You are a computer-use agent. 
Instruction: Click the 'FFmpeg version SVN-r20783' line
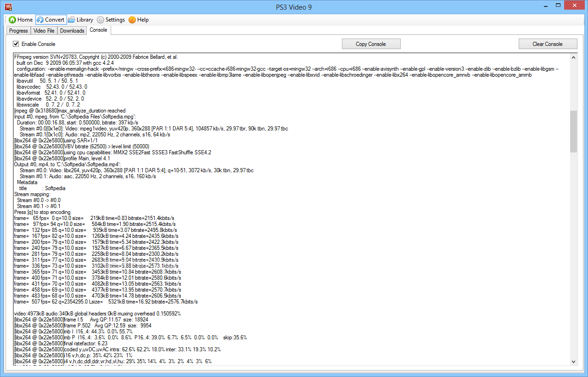point(96,57)
